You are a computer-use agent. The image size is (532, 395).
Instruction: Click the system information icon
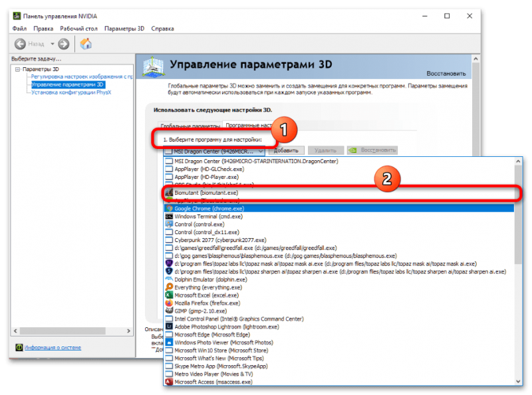(x=19, y=347)
